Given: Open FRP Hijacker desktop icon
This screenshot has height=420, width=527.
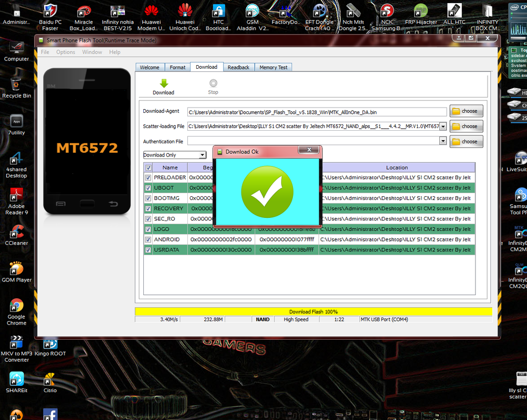Looking at the screenshot, I should pyautogui.click(x=421, y=15).
